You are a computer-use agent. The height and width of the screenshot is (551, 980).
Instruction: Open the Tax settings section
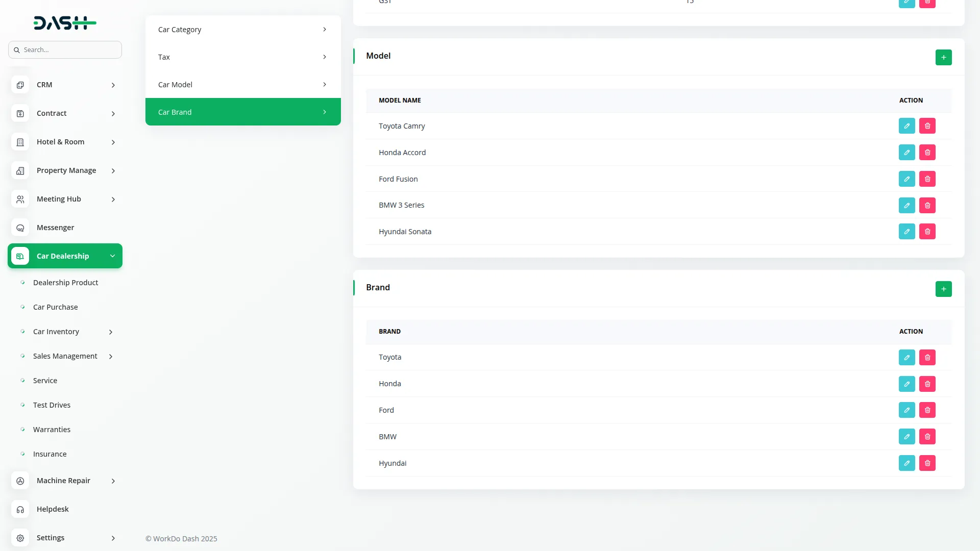coord(242,57)
